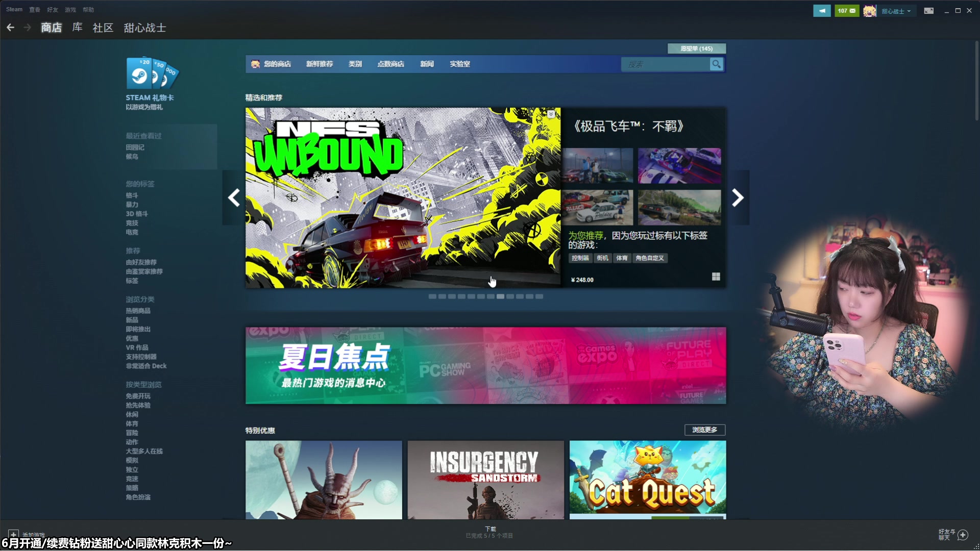Browse VR 作品 category
980x551 pixels.
(137, 347)
